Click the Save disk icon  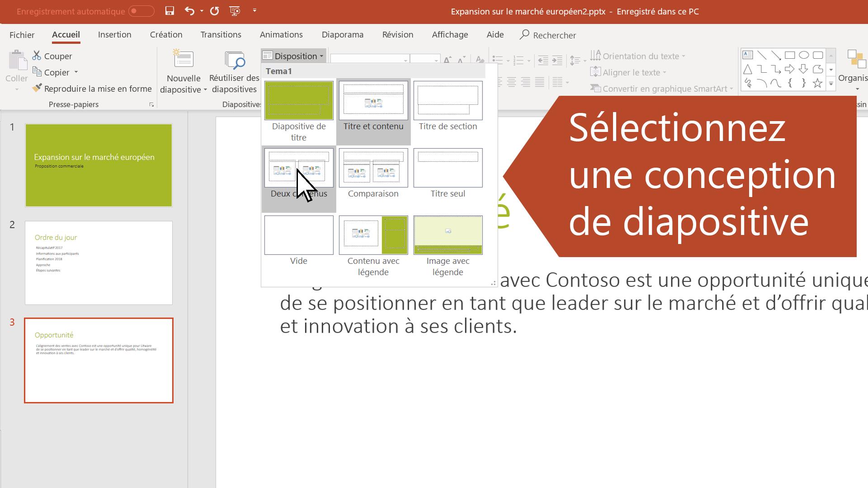[x=170, y=11]
